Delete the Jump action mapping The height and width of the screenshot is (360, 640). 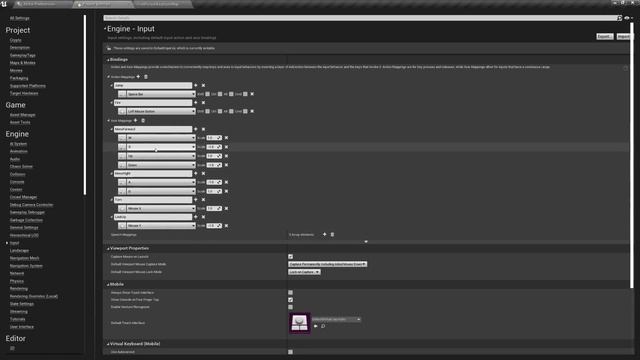click(203, 85)
